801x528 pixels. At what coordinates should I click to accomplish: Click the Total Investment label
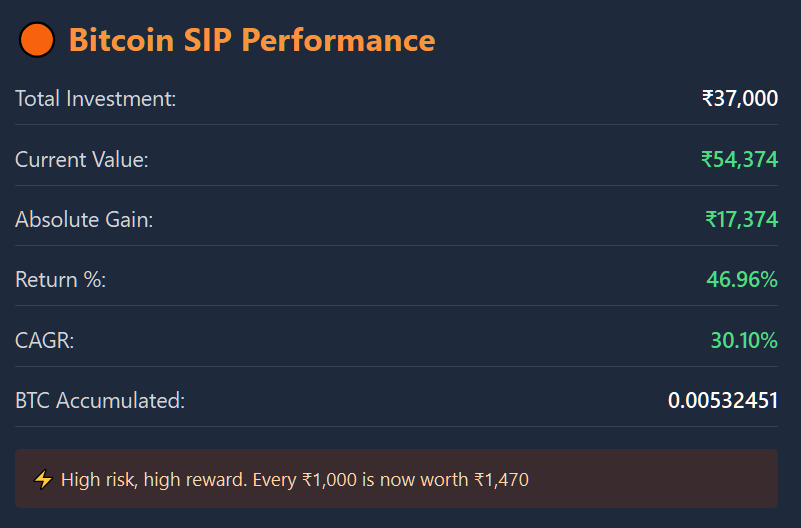(96, 99)
